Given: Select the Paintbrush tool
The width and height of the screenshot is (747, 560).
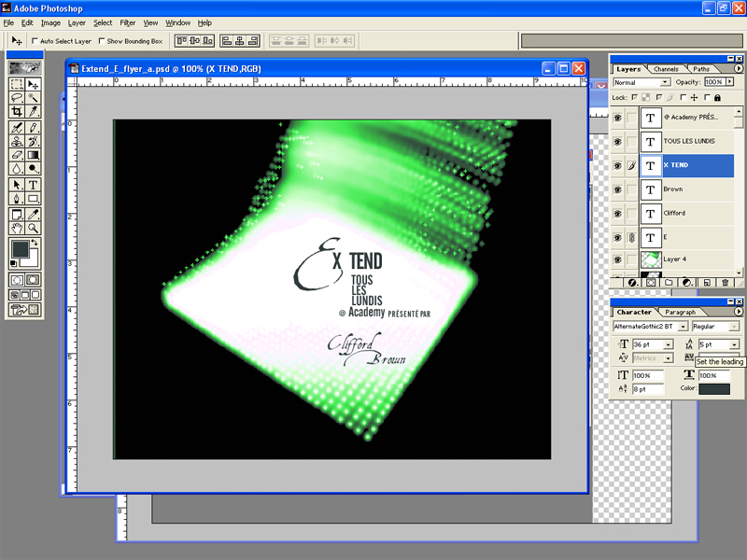Looking at the screenshot, I should (34, 128).
